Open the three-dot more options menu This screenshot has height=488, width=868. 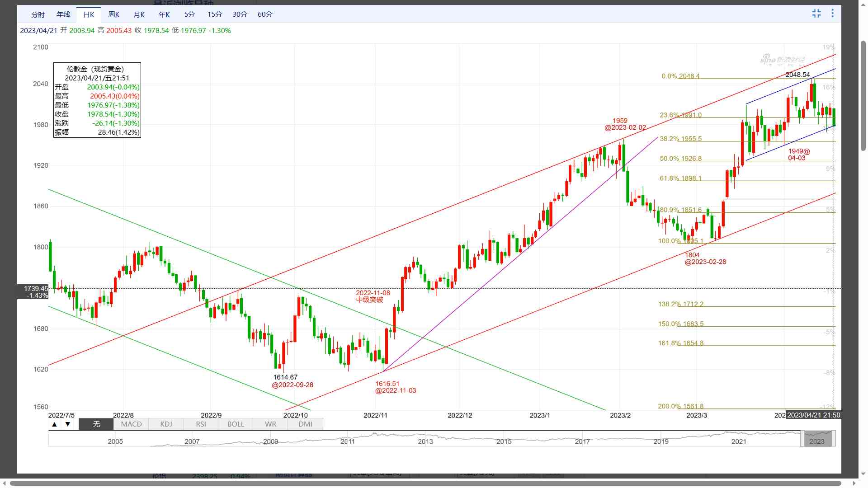(832, 14)
